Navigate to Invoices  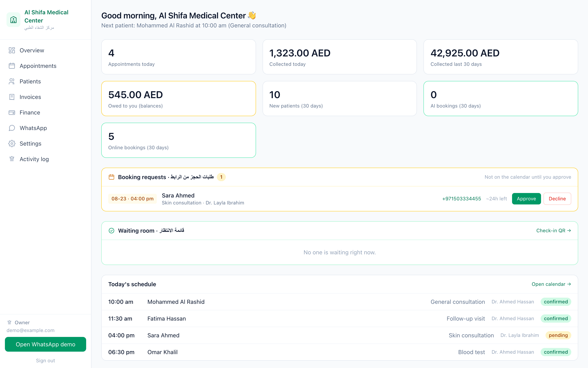46,97
